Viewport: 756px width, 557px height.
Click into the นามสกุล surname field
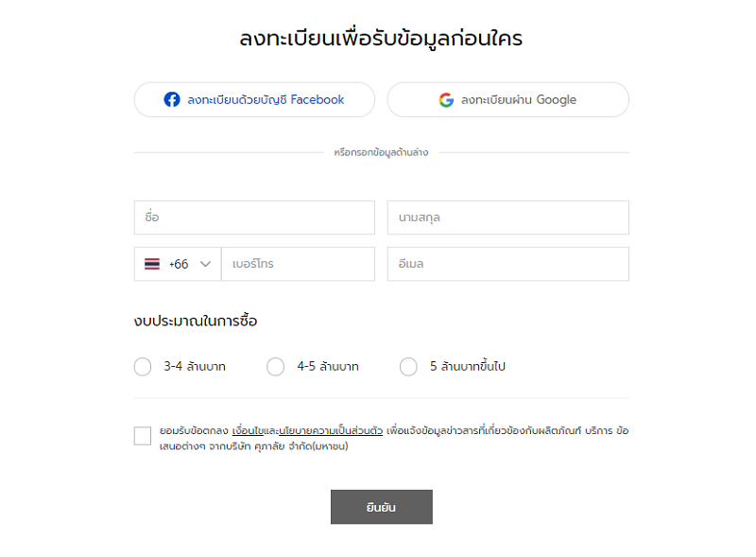[x=507, y=218]
